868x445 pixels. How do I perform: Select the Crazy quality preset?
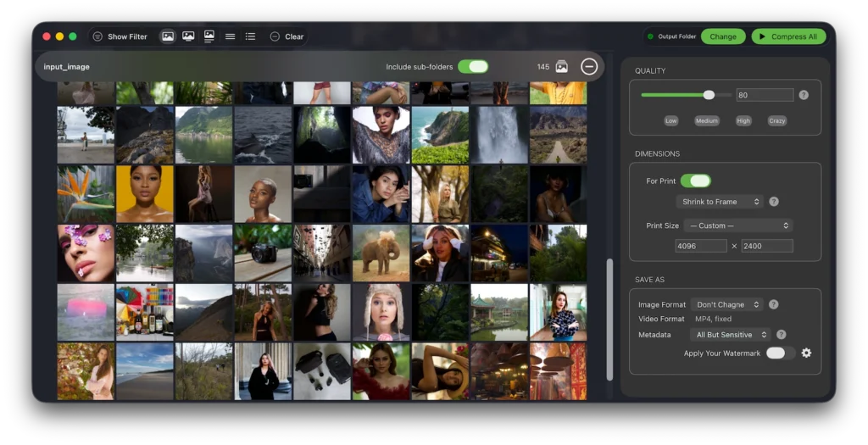[776, 120]
